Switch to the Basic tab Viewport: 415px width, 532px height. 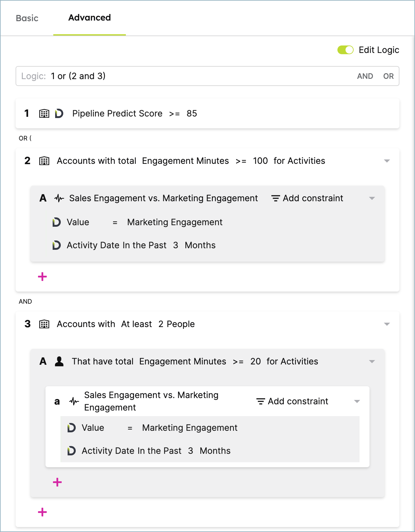pyautogui.click(x=27, y=18)
